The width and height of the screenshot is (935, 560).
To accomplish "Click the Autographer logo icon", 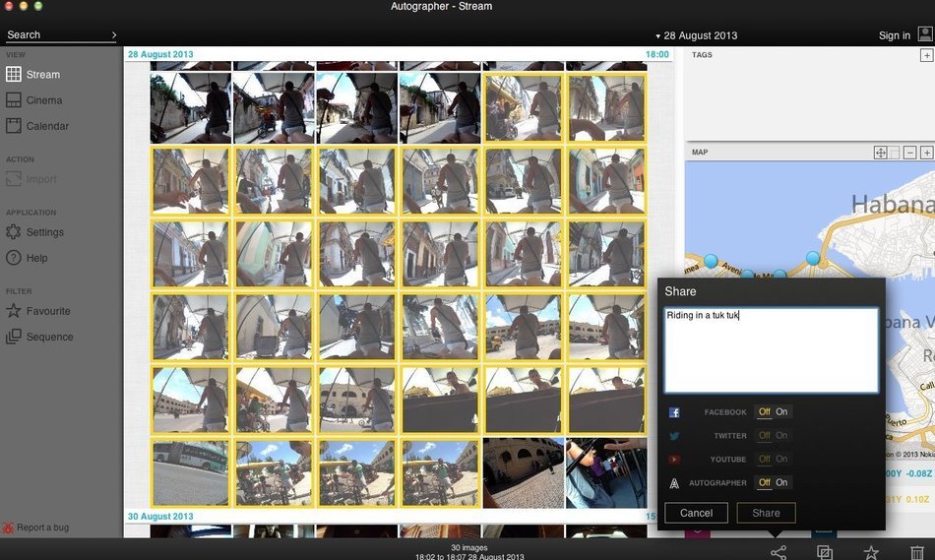I will tap(674, 483).
